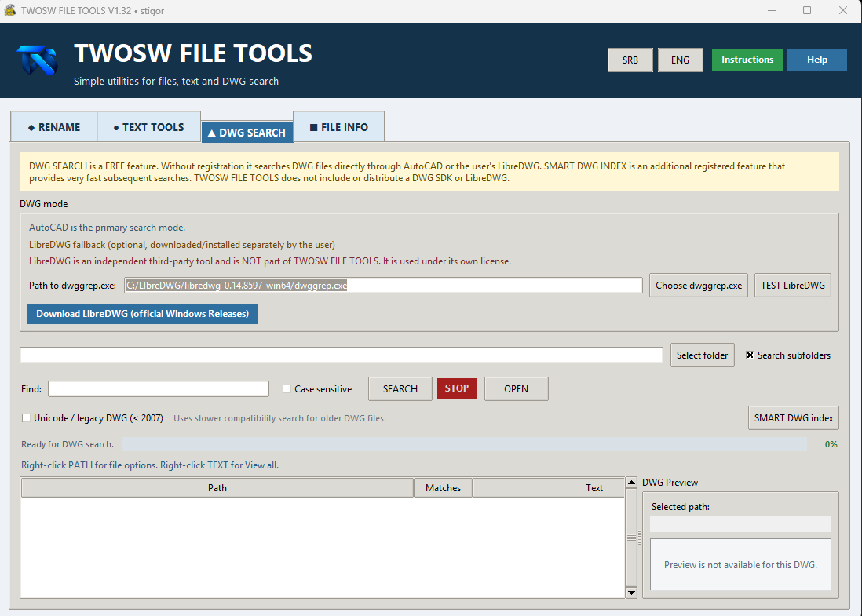Click the 'Right-click PATH for file options' hint
Screen dimensions: 862x616
coord(149,465)
